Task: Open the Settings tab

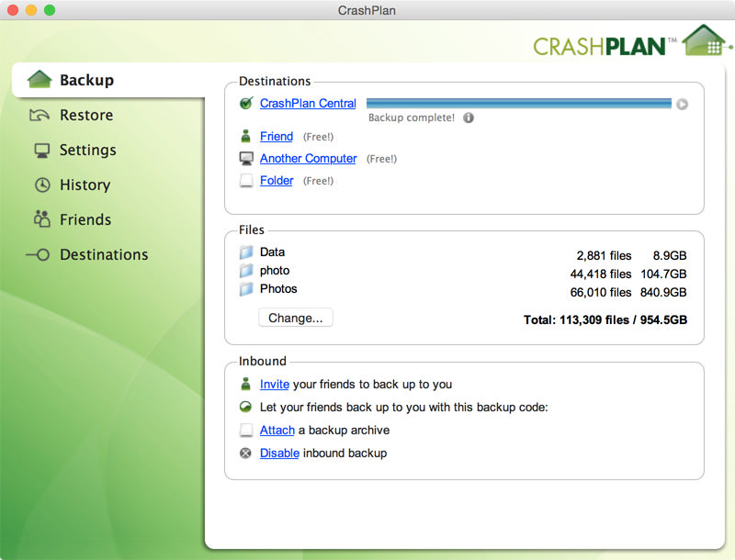Action: point(87,151)
